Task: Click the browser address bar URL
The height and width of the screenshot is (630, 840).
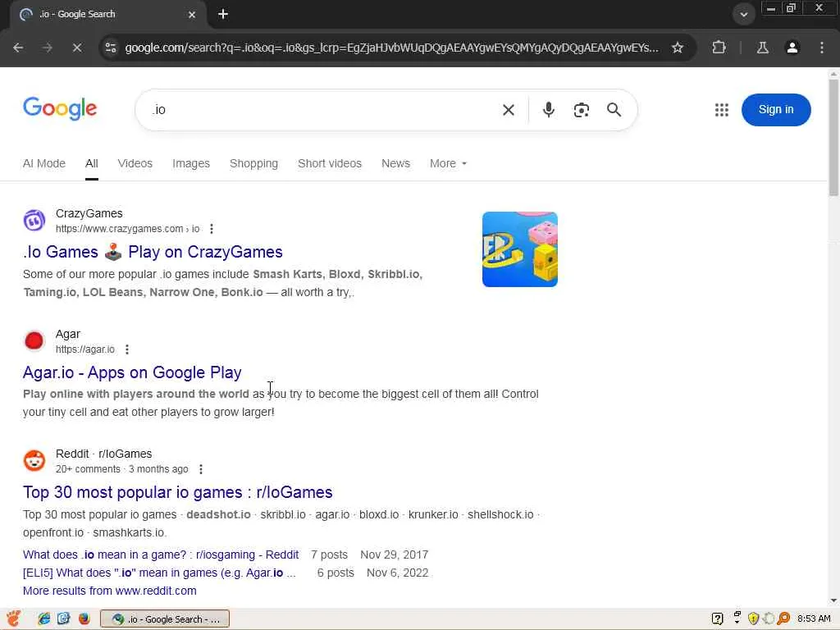Action: 391,48
